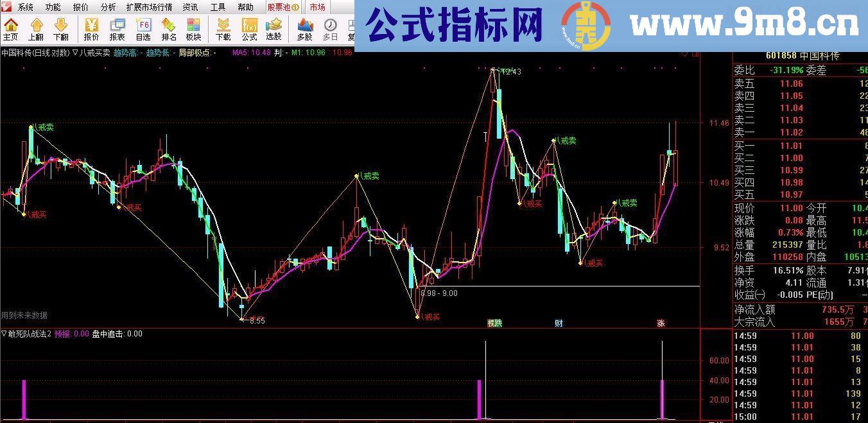Select the 14:59 trade row at 11.00
Viewport: 868px width, 423px height.
(790, 335)
